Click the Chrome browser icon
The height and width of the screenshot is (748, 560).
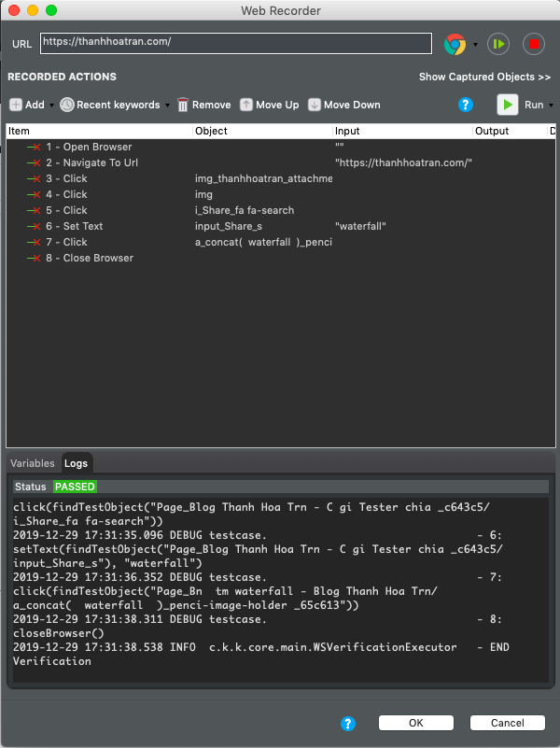455,45
